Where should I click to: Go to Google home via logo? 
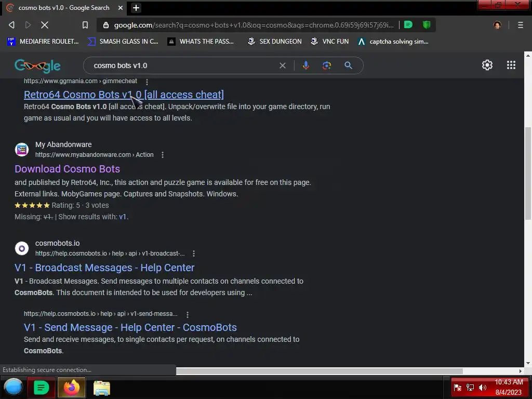click(x=37, y=65)
